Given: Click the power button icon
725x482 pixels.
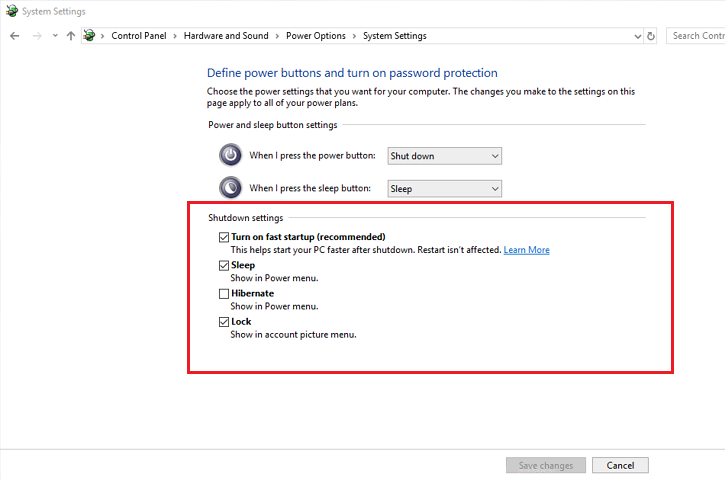Looking at the screenshot, I should 230,155.
